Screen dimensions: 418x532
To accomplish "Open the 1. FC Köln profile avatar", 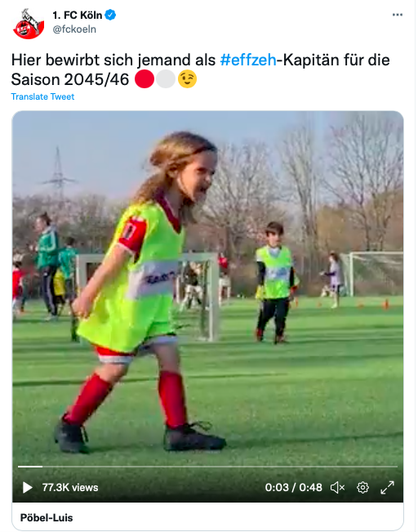I will [x=29, y=24].
